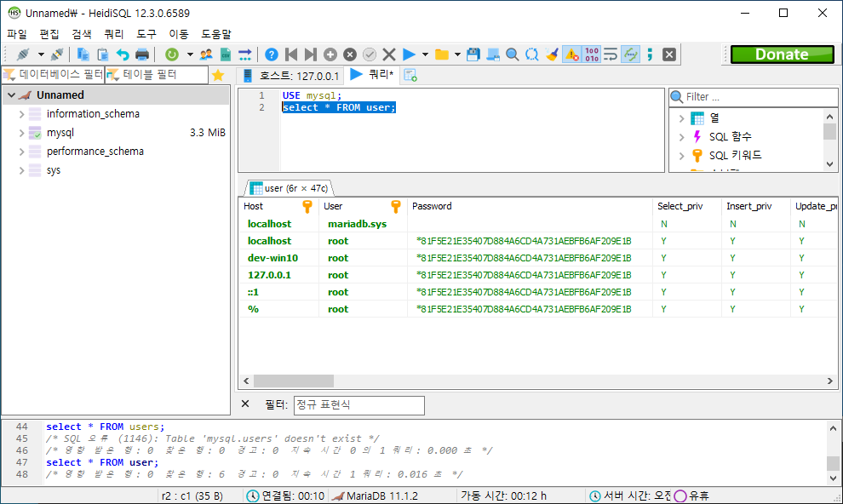The height and width of the screenshot is (504, 843).
Task: Open the run query dropdown arrow
Action: click(425, 54)
